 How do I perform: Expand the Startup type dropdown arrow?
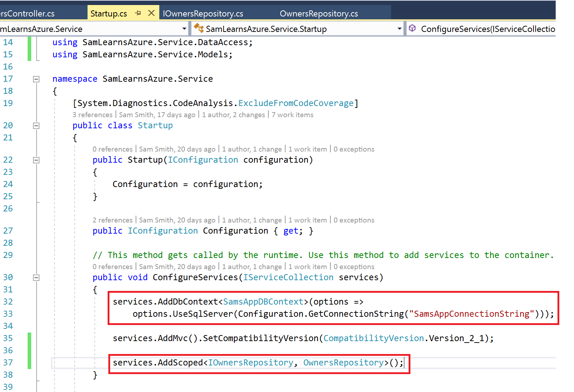pyautogui.click(x=399, y=29)
